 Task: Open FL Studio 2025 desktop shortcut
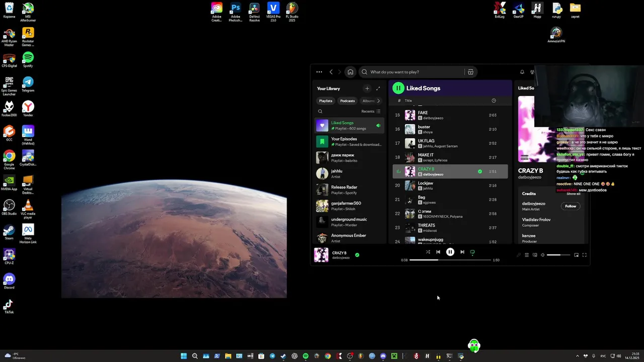292,12
